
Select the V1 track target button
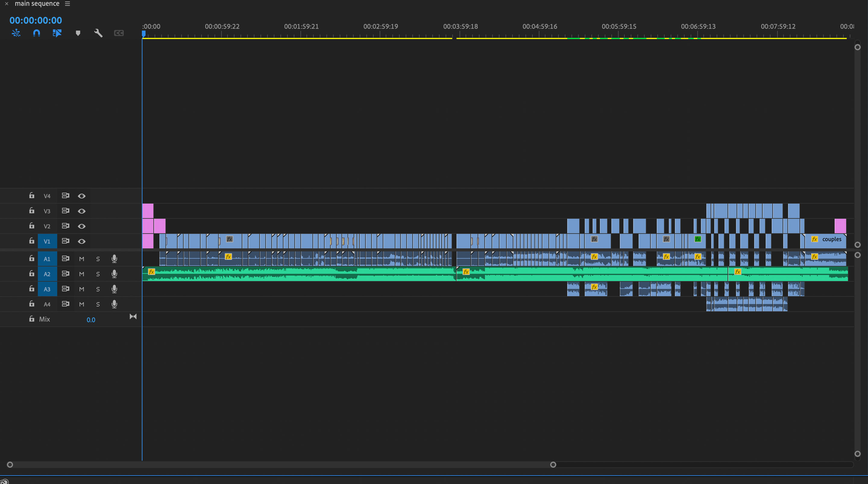[x=47, y=241]
